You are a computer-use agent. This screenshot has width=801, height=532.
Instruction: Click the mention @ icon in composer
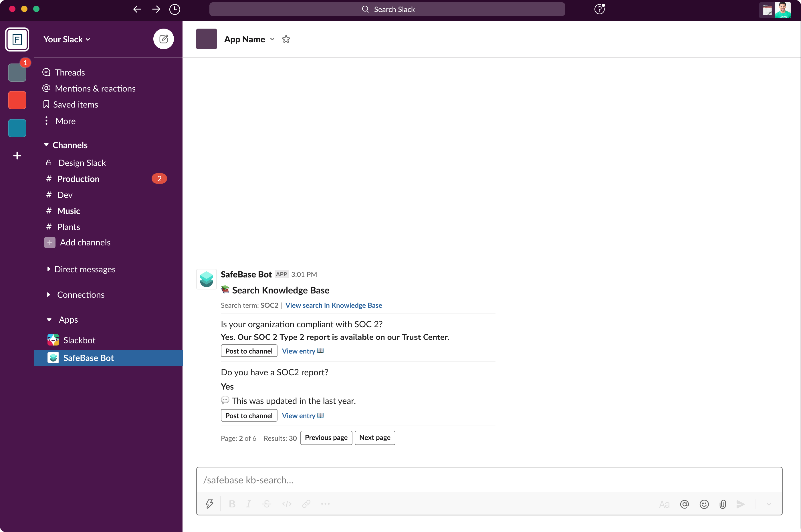click(684, 504)
